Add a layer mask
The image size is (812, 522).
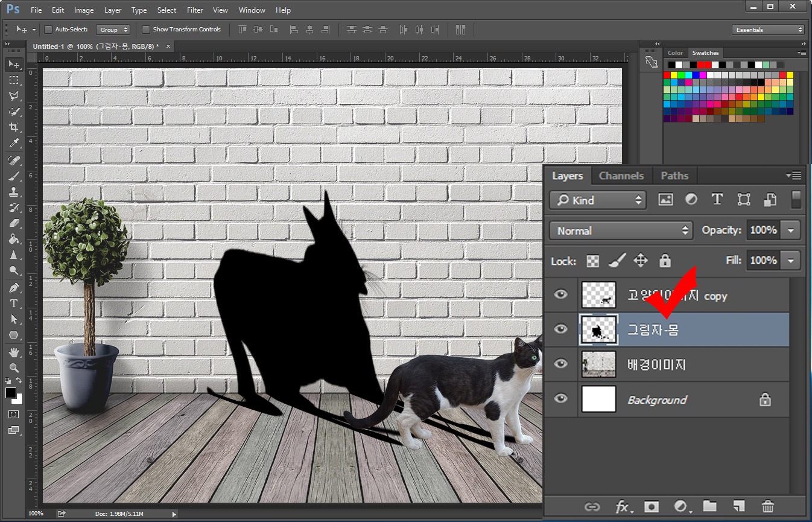[651, 507]
